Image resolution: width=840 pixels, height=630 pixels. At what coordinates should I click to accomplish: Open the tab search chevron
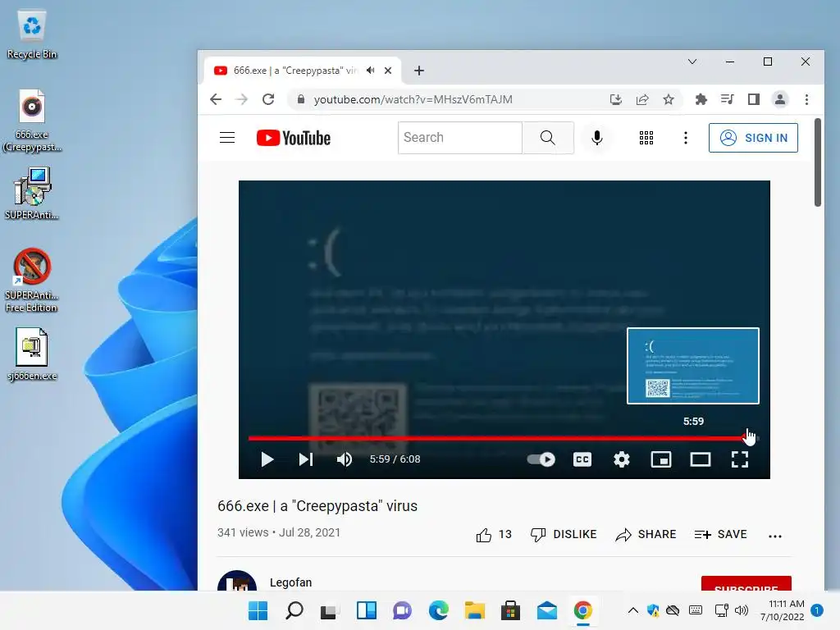tap(692, 62)
